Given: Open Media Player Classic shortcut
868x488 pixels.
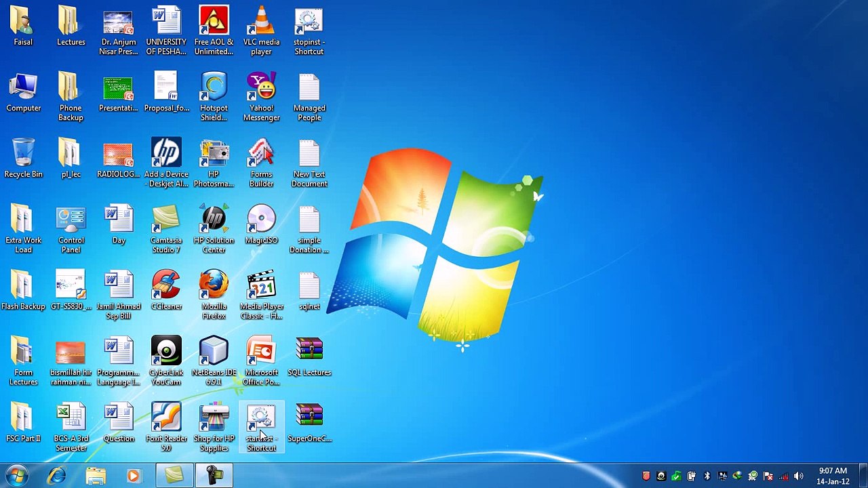Looking at the screenshot, I should (261, 296).
